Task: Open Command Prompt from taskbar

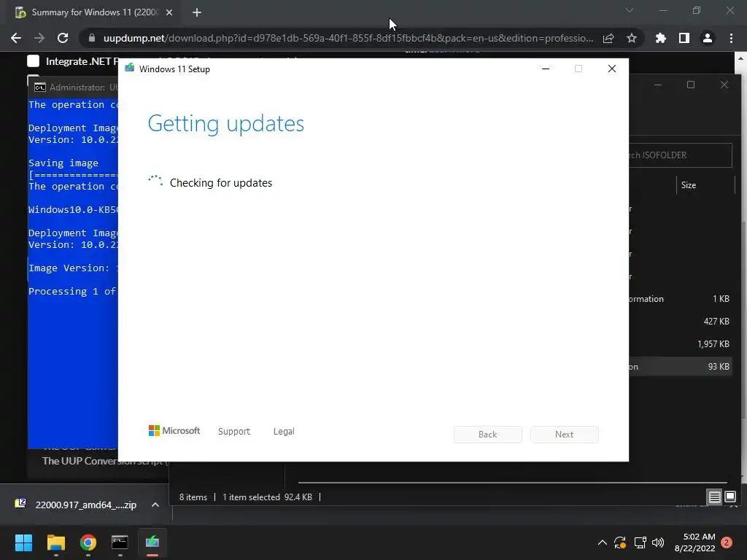Action: click(120, 542)
